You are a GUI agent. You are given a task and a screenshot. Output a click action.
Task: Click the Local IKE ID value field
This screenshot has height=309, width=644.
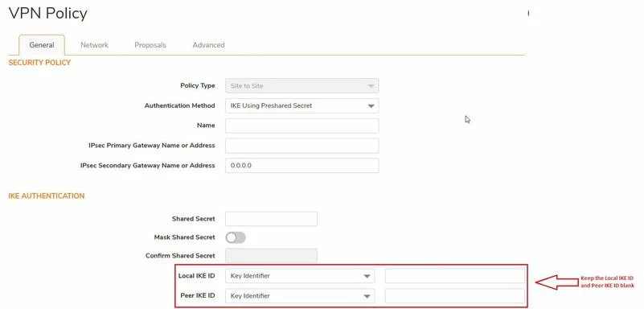(455, 276)
